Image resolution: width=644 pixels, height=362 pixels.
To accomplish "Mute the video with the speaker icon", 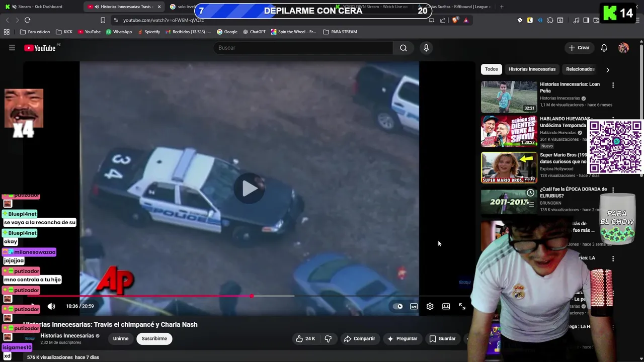I will pos(51,306).
